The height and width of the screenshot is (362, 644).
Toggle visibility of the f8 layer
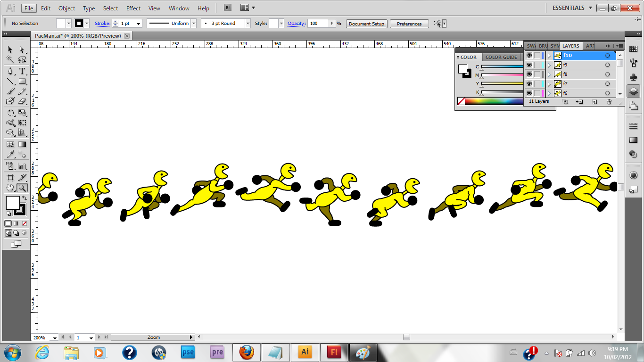point(529,74)
